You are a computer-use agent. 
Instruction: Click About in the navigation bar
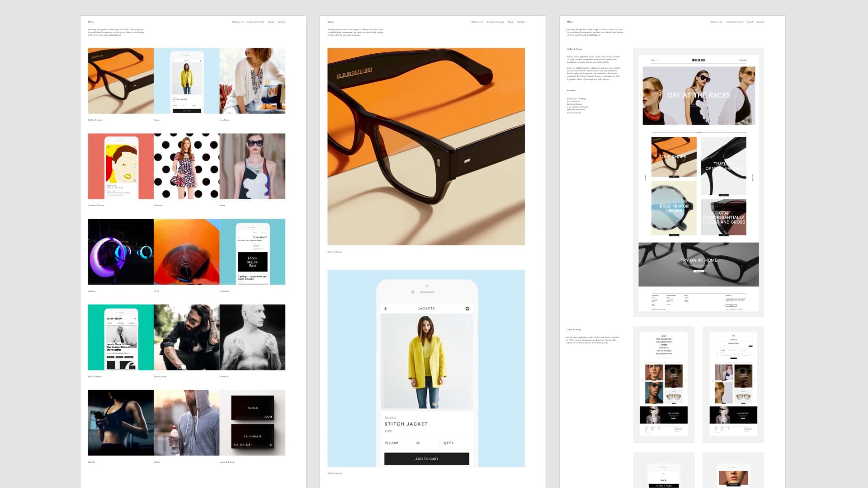pos(271,22)
